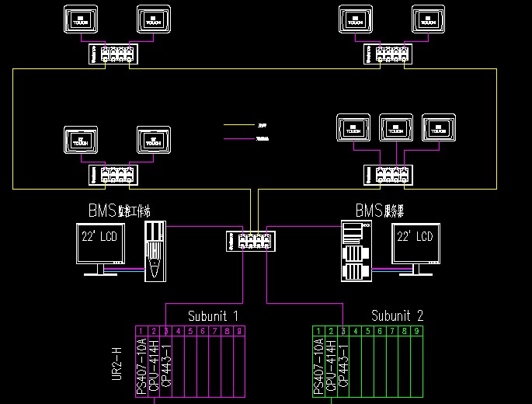Select the central network switch below the yellow ring
Viewport: 532px width, 404px height.
[x=251, y=241]
